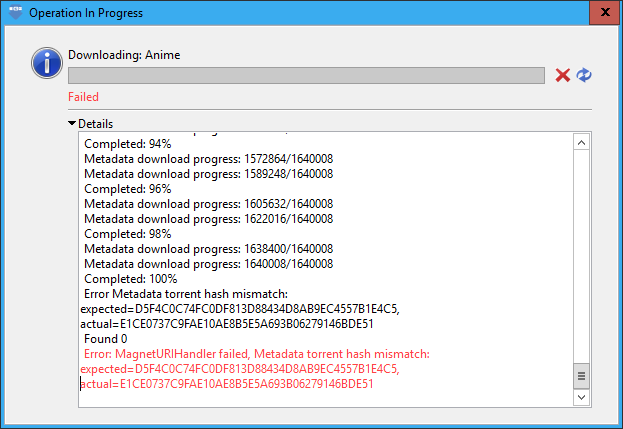Image resolution: width=623 pixels, height=429 pixels.
Task: Click the blue information icon
Action: click(x=47, y=63)
